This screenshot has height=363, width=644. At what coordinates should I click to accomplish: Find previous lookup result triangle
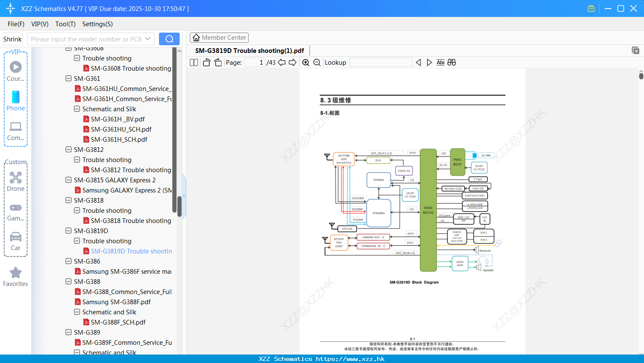[x=418, y=62]
